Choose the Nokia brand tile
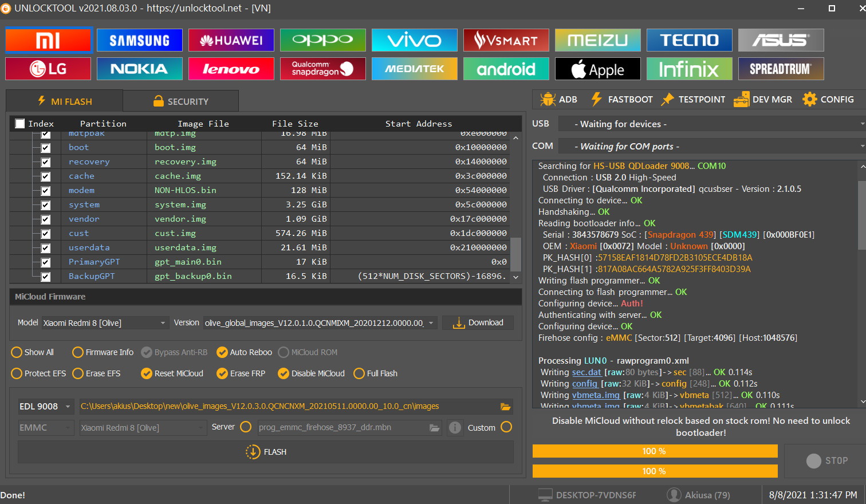This screenshot has height=504, width=866. (140, 69)
